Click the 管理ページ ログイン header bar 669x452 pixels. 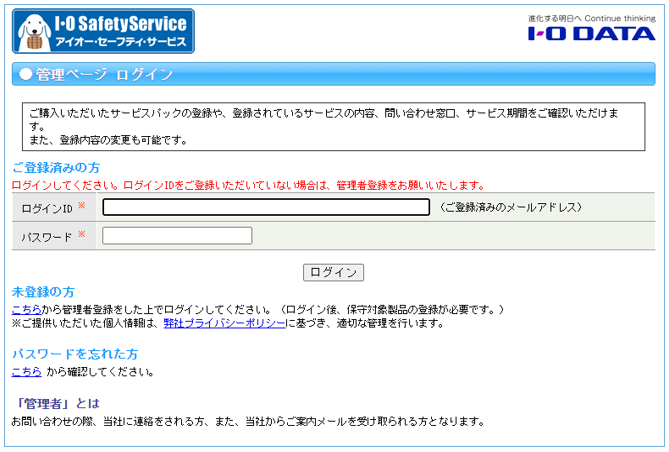[x=334, y=75]
